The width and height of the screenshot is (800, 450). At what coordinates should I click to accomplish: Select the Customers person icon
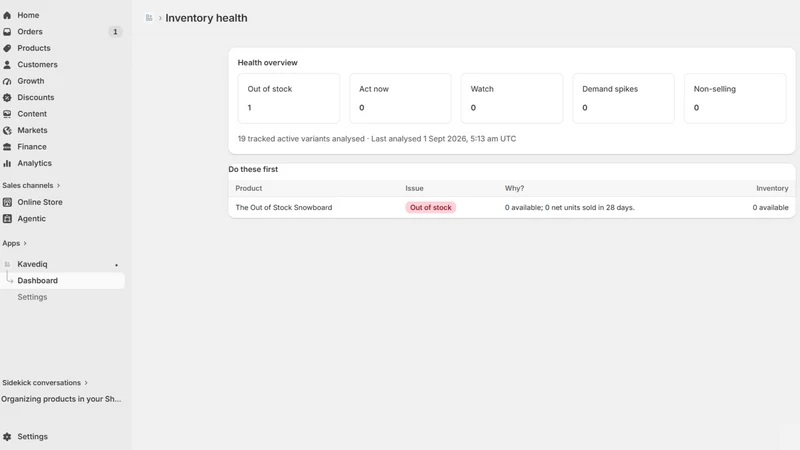tap(7, 65)
